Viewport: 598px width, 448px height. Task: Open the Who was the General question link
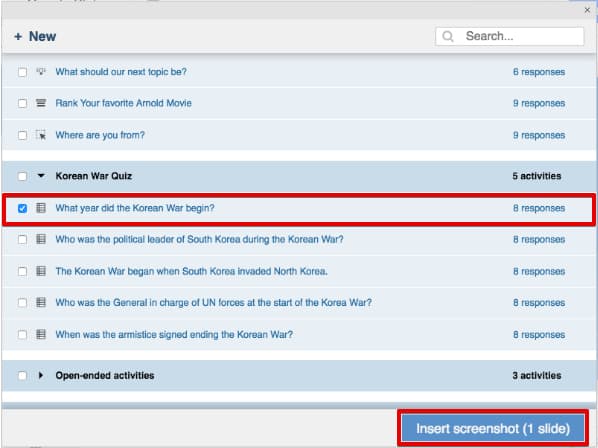pyautogui.click(x=214, y=303)
